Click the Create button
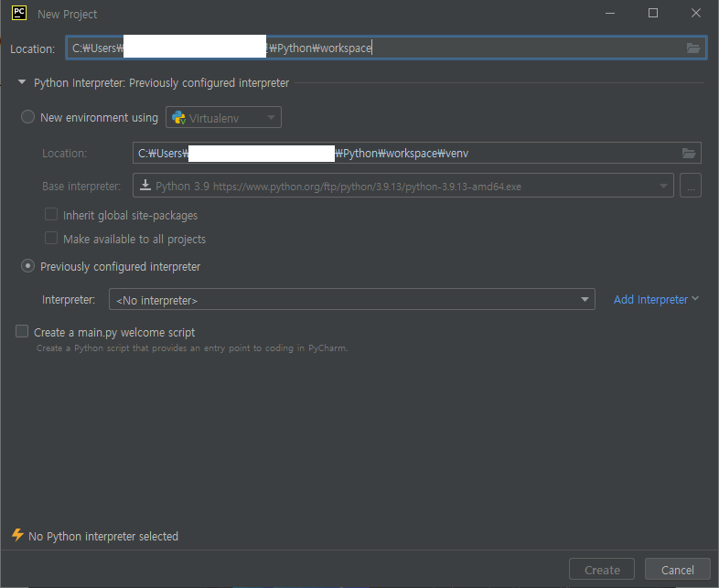 [x=602, y=570]
